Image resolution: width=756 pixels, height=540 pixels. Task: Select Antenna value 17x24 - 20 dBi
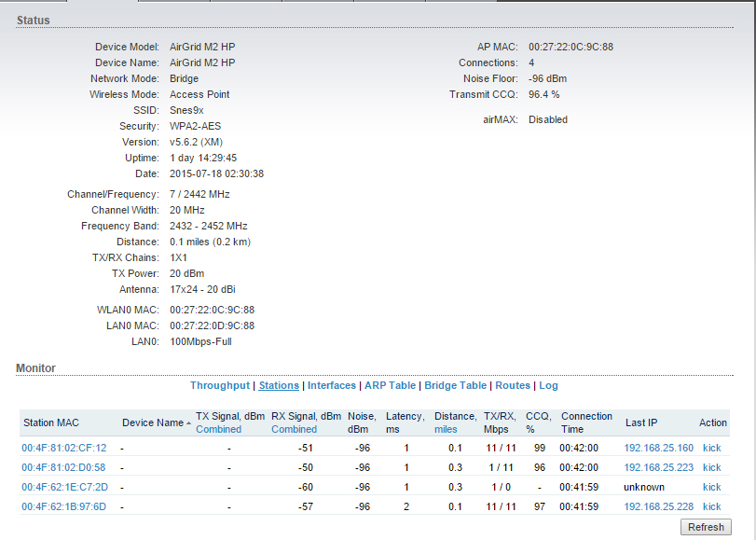202,289
